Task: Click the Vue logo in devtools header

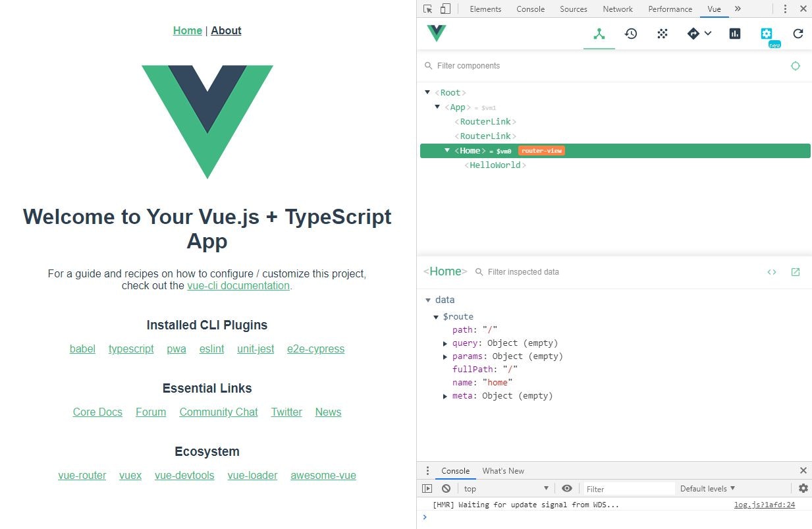Action: pos(436,34)
